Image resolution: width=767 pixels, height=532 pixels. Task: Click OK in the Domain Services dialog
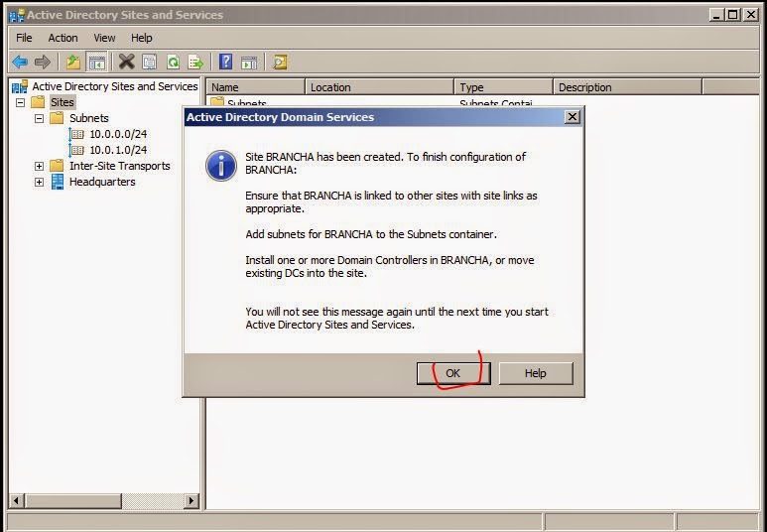pos(453,373)
